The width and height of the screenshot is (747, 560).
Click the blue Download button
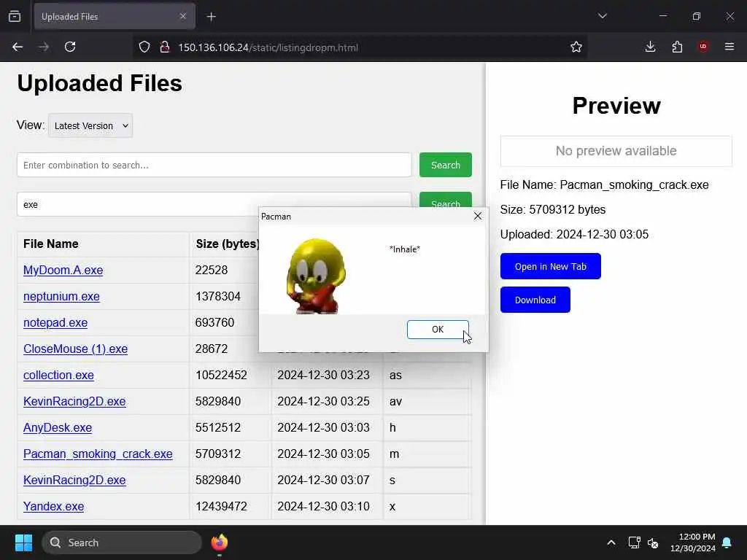[535, 300]
